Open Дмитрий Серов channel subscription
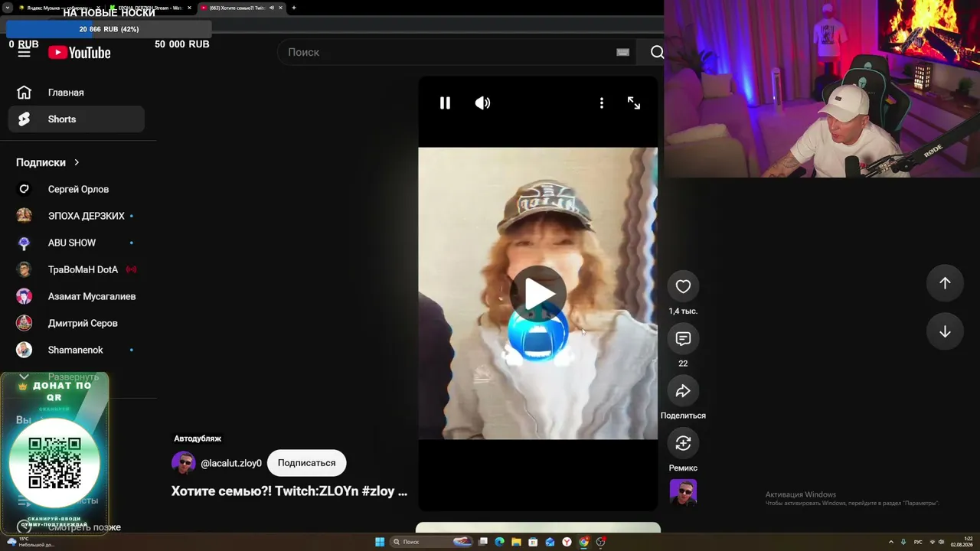The image size is (980, 551). coord(76,323)
